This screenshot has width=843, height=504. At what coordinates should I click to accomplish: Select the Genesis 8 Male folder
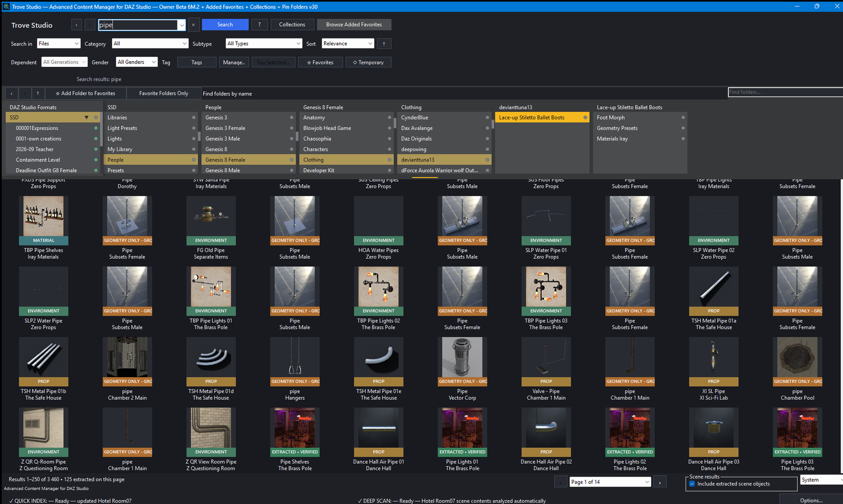[x=248, y=170]
